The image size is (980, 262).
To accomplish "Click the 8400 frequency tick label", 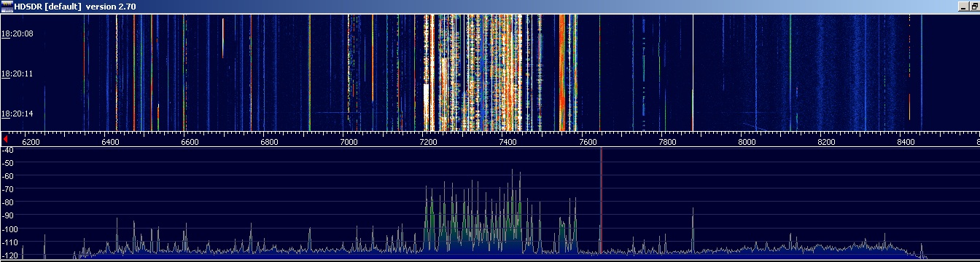I will point(906,142).
